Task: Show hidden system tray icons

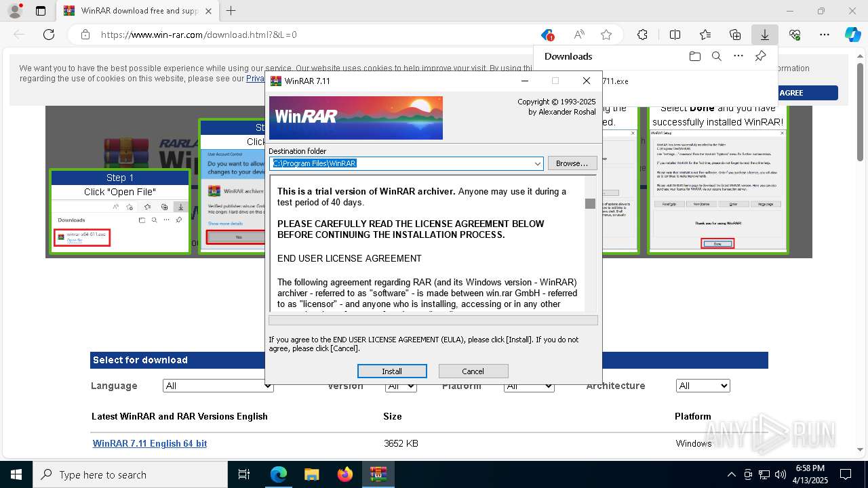Action: pyautogui.click(x=731, y=474)
